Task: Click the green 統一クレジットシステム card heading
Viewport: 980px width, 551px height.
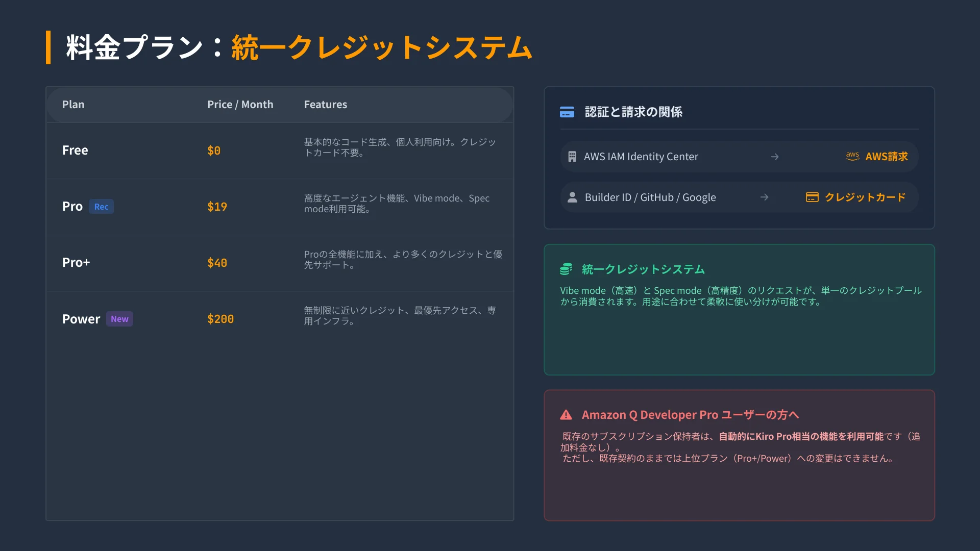Action: [x=643, y=269]
